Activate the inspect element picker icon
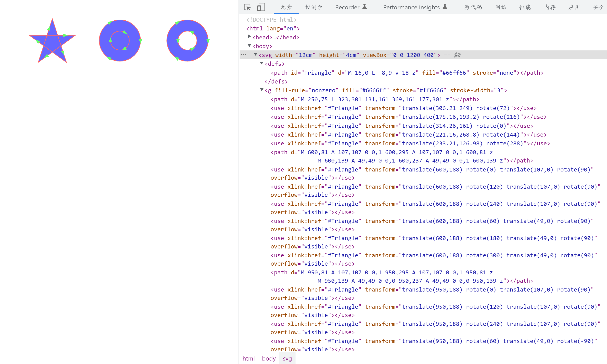Screen dimensions: 607x364 pyautogui.click(x=247, y=7)
